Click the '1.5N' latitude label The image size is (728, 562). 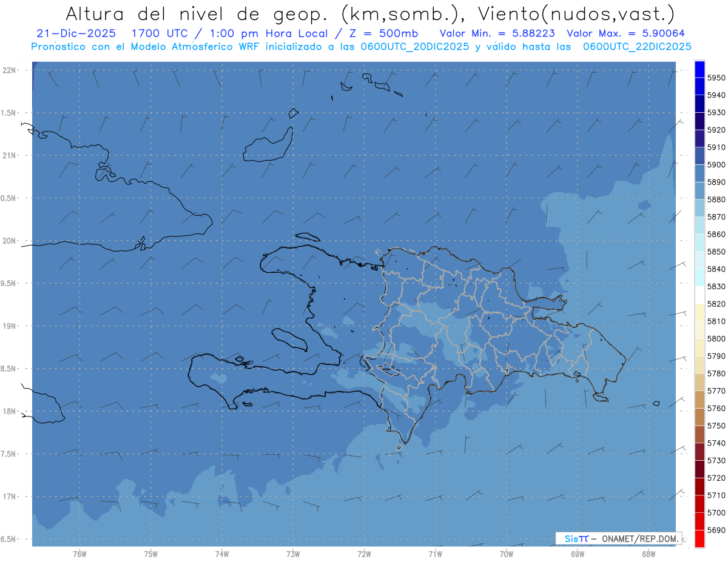(9, 113)
